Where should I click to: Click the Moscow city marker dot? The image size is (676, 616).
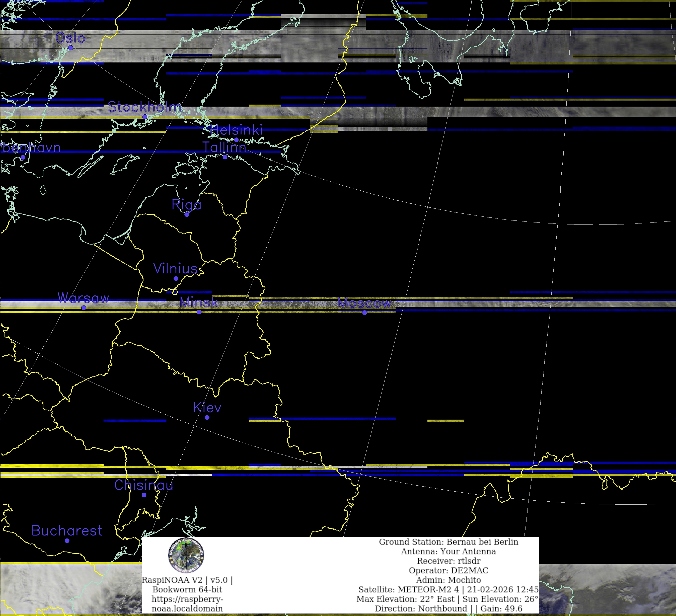pos(364,313)
